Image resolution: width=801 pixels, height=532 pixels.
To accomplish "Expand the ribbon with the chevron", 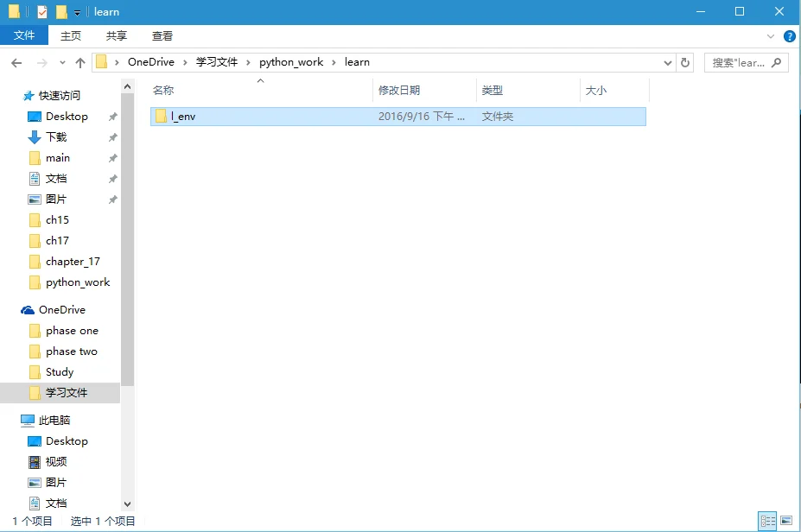I will (771, 36).
